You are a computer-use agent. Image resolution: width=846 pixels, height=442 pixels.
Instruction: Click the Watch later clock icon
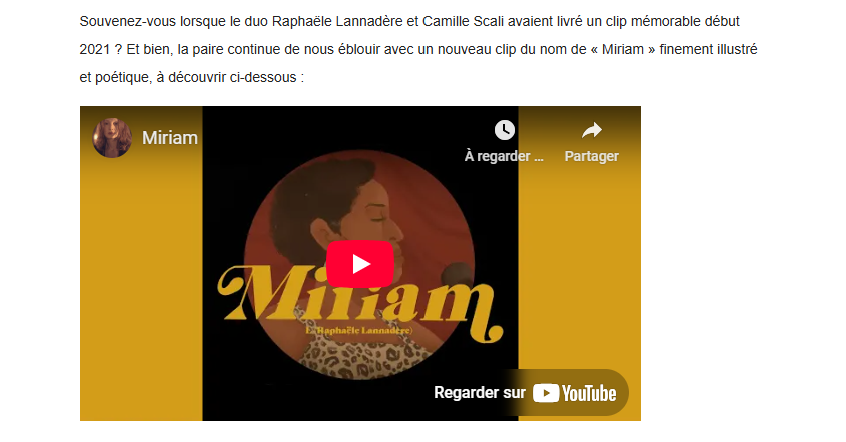[x=504, y=130]
